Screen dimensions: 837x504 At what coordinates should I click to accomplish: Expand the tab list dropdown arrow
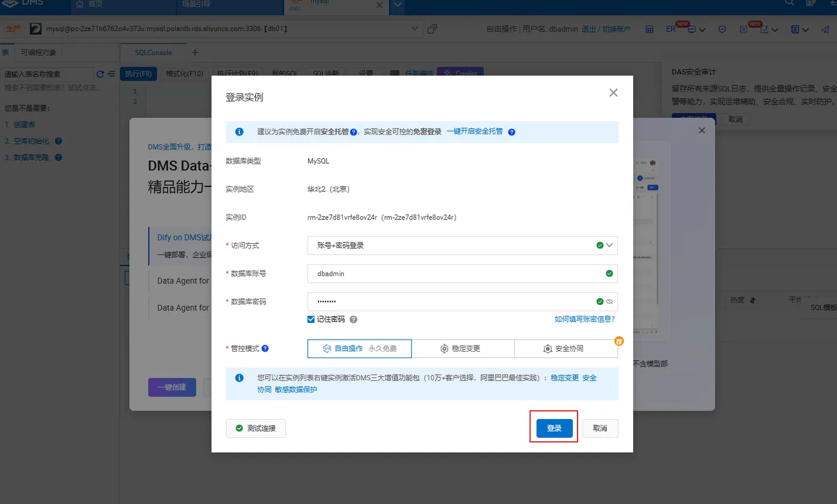tap(398, 5)
